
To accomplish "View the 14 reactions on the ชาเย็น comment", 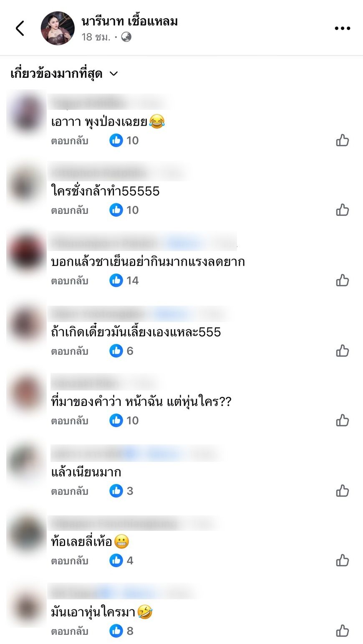I will pyautogui.click(x=124, y=280).
